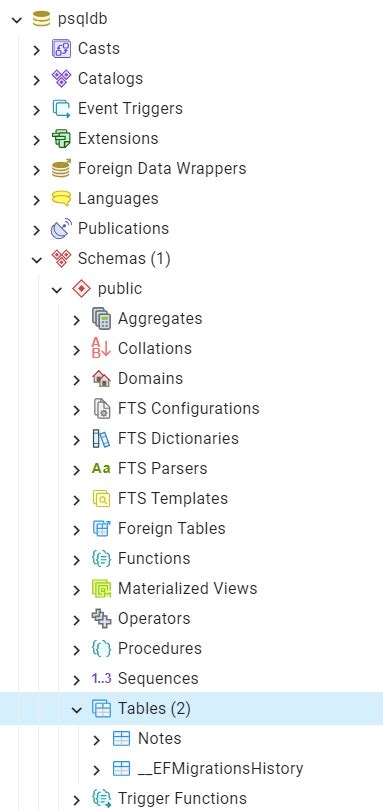Select the Foreign Data Wrappers item
This screenshot has height=811, width=383.
[x=162, y=169]
